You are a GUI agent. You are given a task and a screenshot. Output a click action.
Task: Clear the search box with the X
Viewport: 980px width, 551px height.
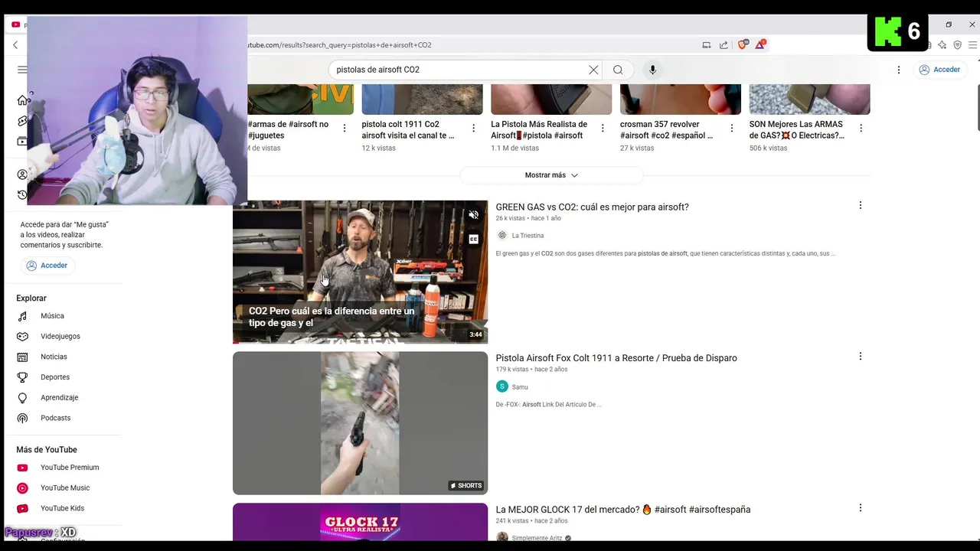click(x=593, y=70)
